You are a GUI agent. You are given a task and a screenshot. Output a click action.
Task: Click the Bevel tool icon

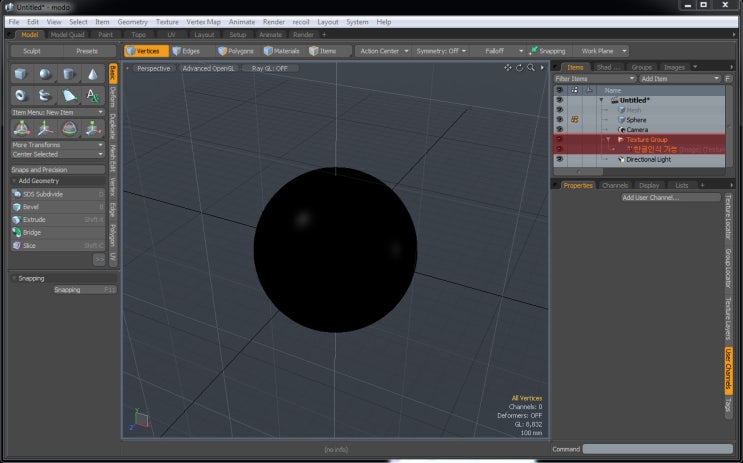(x=17, y=207)
